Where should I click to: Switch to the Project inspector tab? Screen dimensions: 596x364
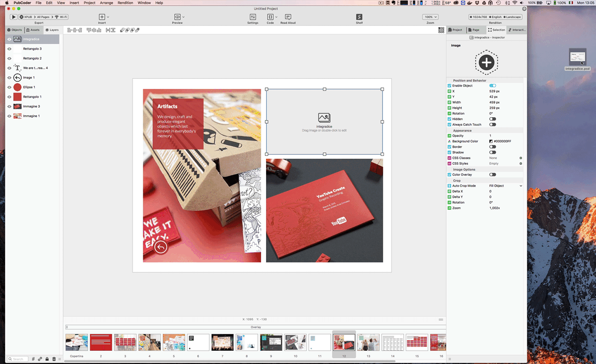tap(455, 30)
